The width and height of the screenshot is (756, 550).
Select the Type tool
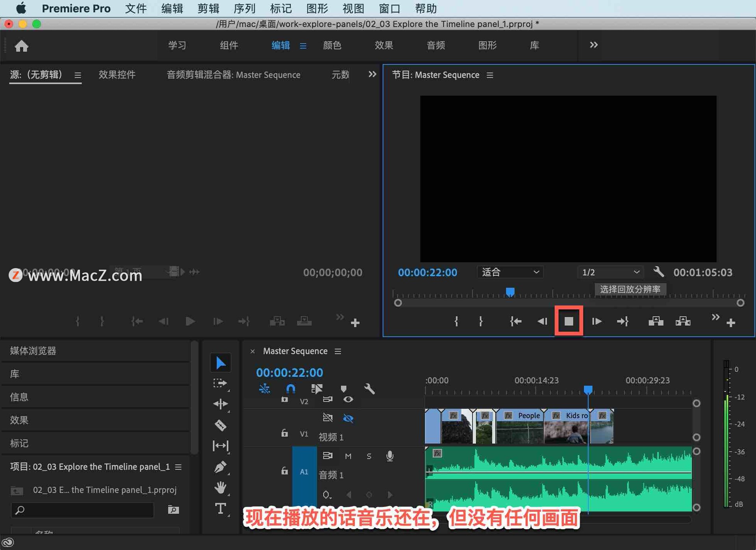point(220,508)
